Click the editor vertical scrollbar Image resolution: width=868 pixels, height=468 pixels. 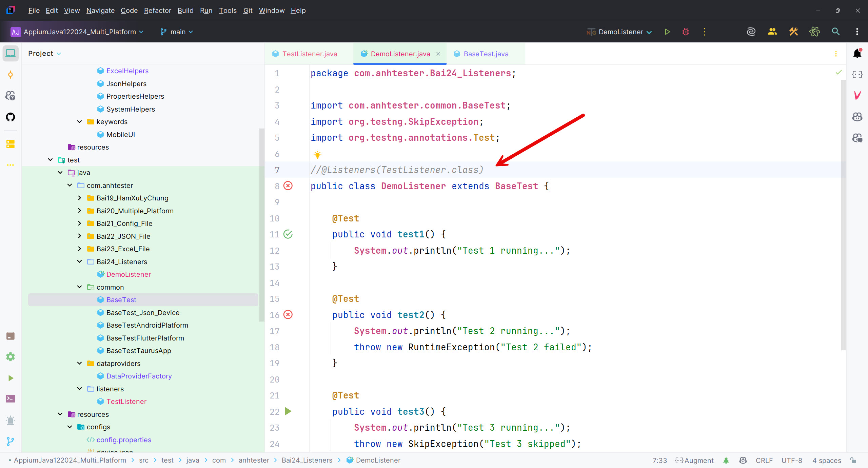843,215
